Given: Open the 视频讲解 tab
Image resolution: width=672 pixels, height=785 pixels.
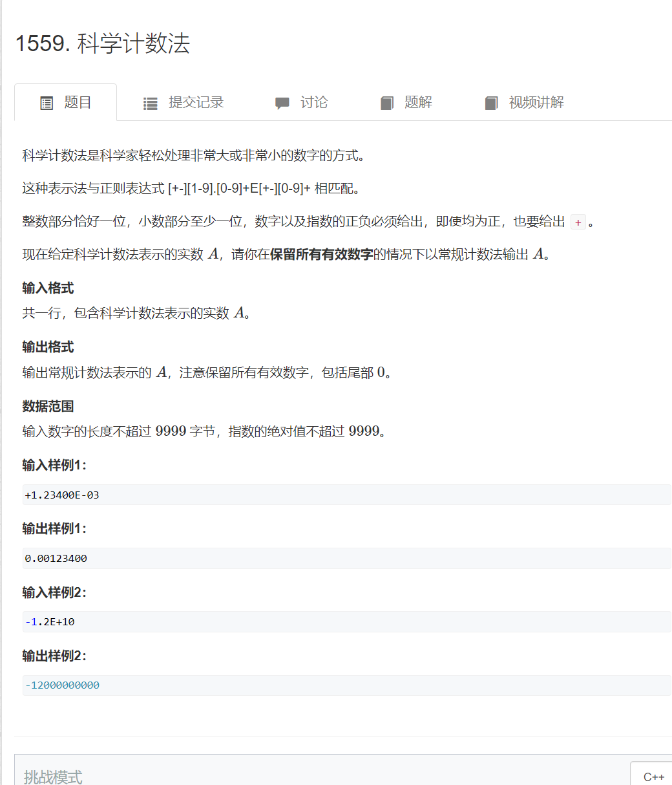Looking at the screenshot, I should click(x=524, y=102).
